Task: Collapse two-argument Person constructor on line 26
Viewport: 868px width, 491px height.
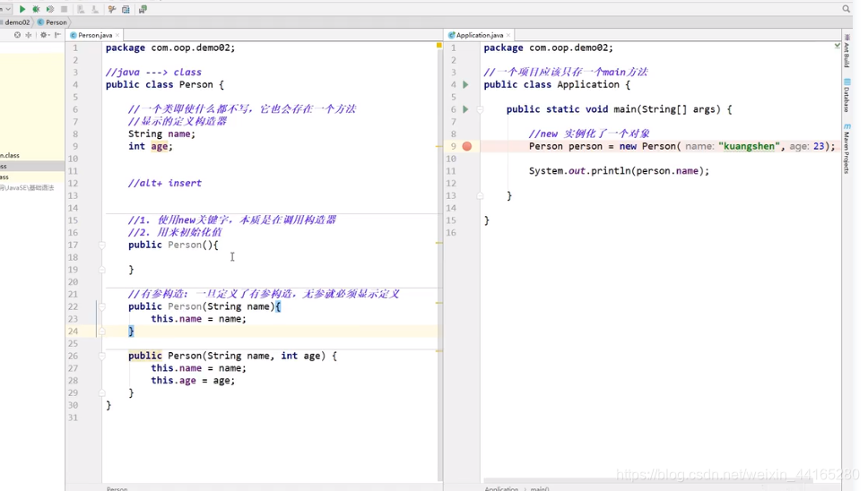Action: pyautogui.click(x=102, y=356)
